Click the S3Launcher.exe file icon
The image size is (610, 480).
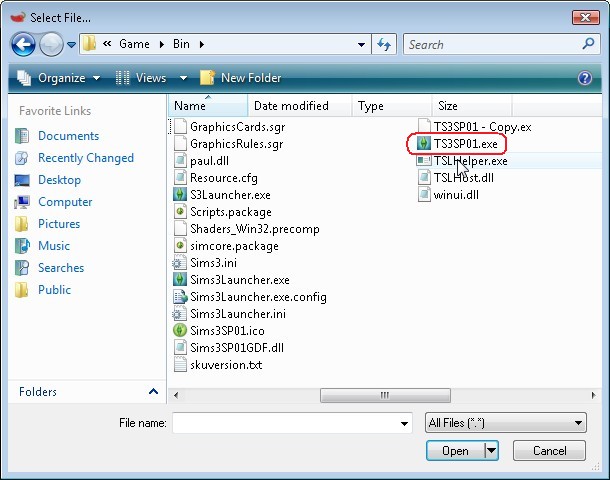click(180, 195)
